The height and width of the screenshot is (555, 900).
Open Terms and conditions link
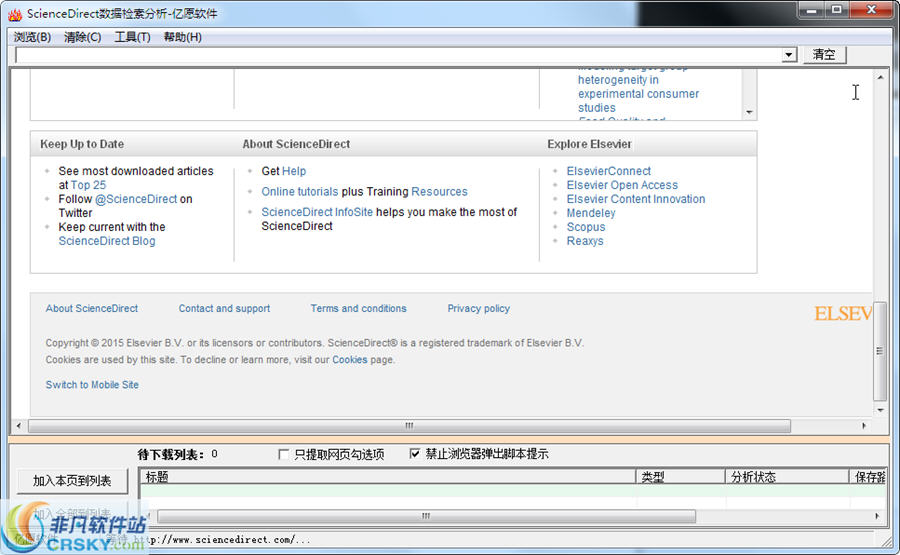click(358, 308)
